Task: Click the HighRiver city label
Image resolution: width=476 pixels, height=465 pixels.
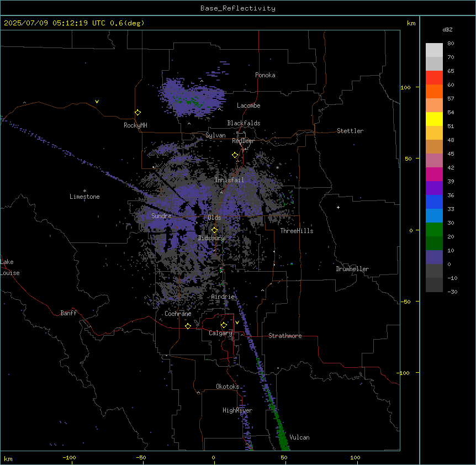Action: tap(237, 410)
